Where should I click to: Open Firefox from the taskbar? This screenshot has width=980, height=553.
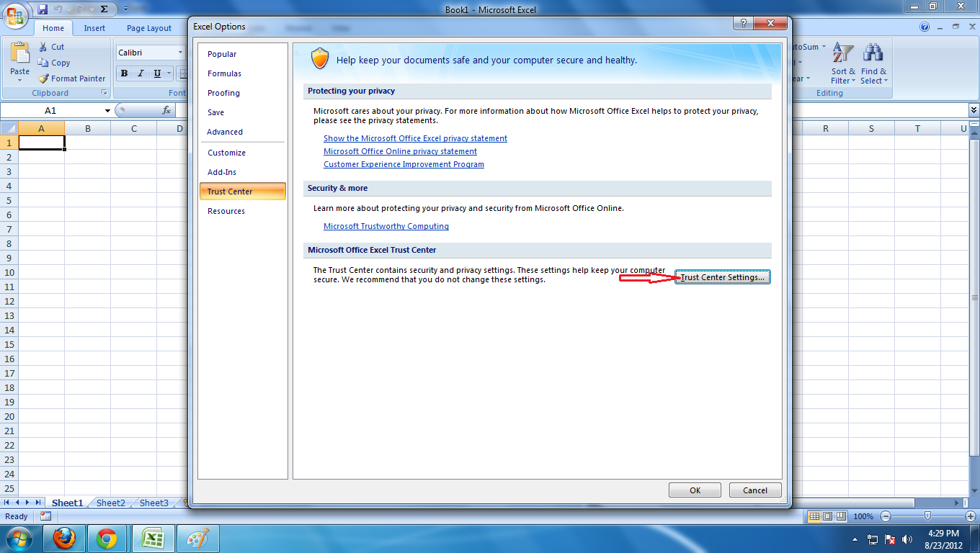click(65, 539)
